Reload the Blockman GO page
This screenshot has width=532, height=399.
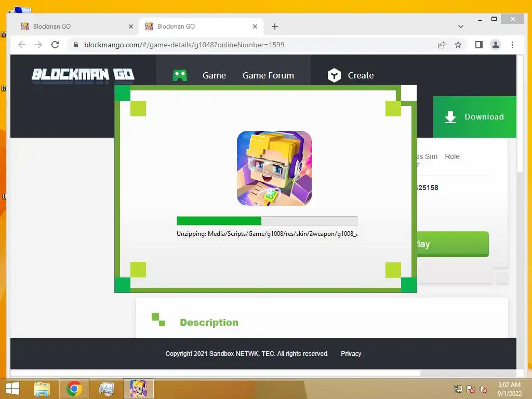(55, 45)
